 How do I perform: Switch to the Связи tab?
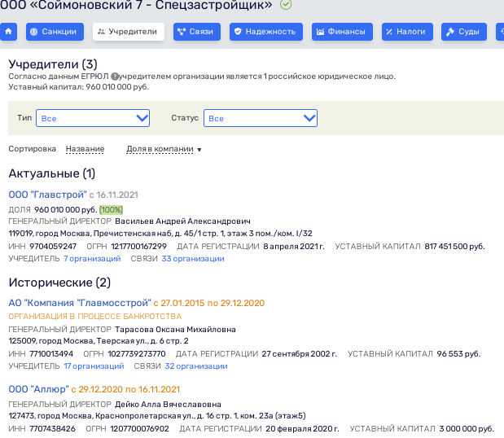(x=197, y=32)
